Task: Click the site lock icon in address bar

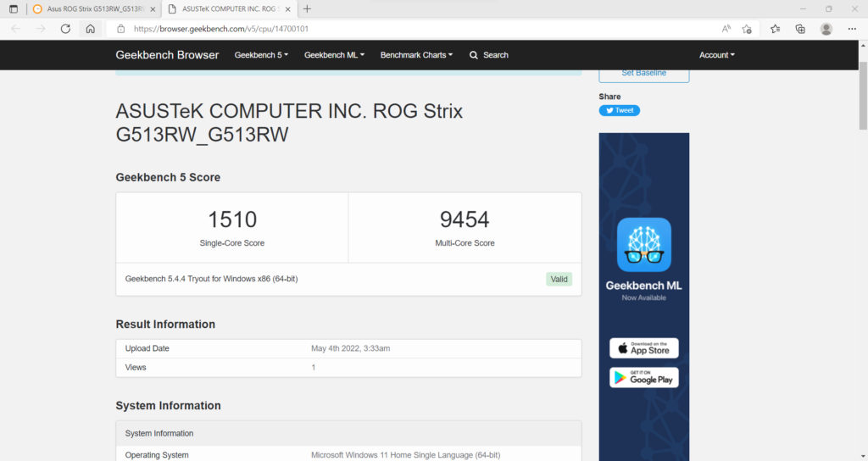Action: click(120, 29)
